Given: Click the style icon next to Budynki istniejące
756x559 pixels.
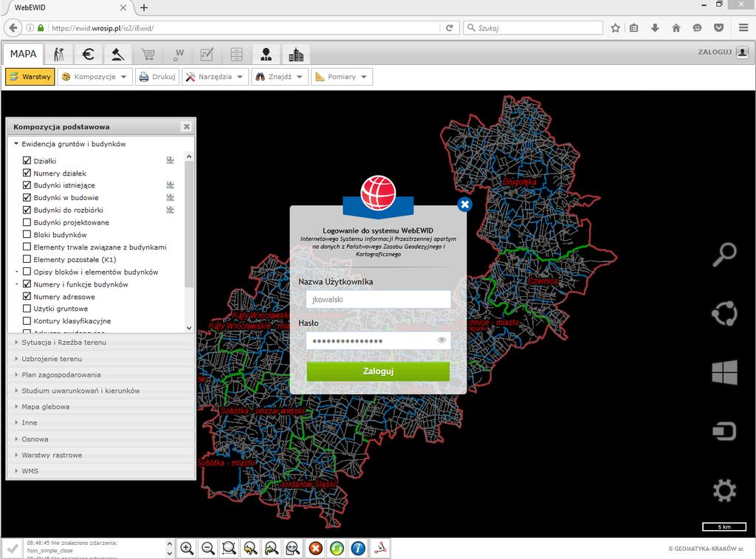Looking at the screenshot, I should [x=171, y=185].
